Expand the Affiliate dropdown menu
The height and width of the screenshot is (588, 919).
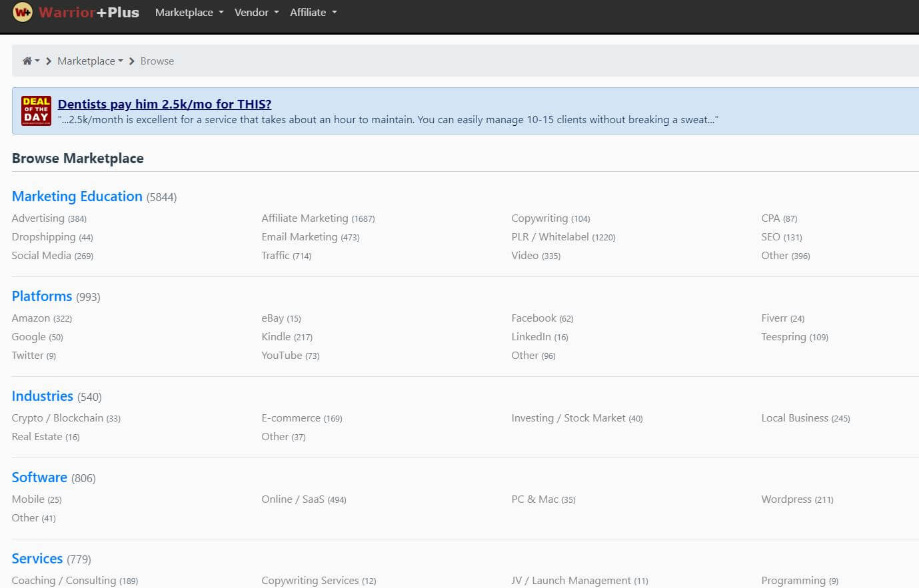[x=313, y=12]
